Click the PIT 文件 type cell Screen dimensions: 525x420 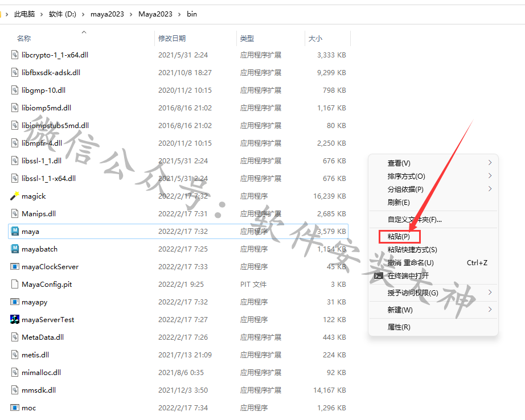click(x=253, y=285)
